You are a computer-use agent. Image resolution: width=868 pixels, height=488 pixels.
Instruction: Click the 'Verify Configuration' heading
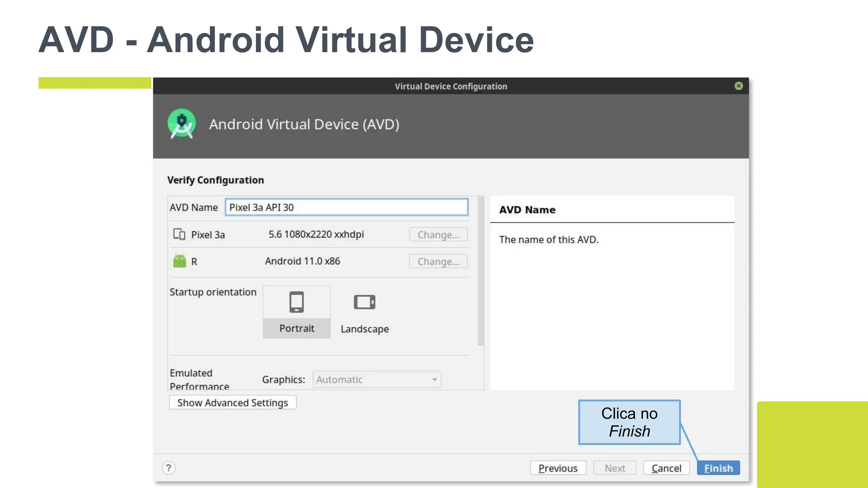[x=215, y=180]
